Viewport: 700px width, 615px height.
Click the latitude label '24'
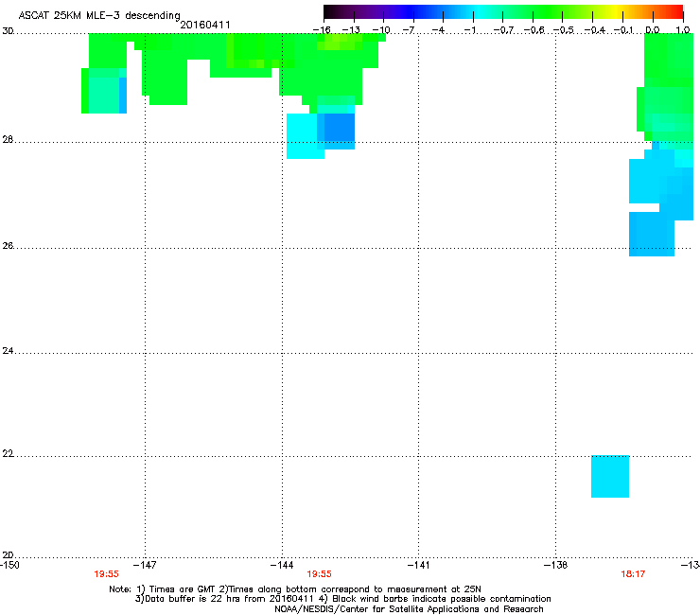[8, 351]
